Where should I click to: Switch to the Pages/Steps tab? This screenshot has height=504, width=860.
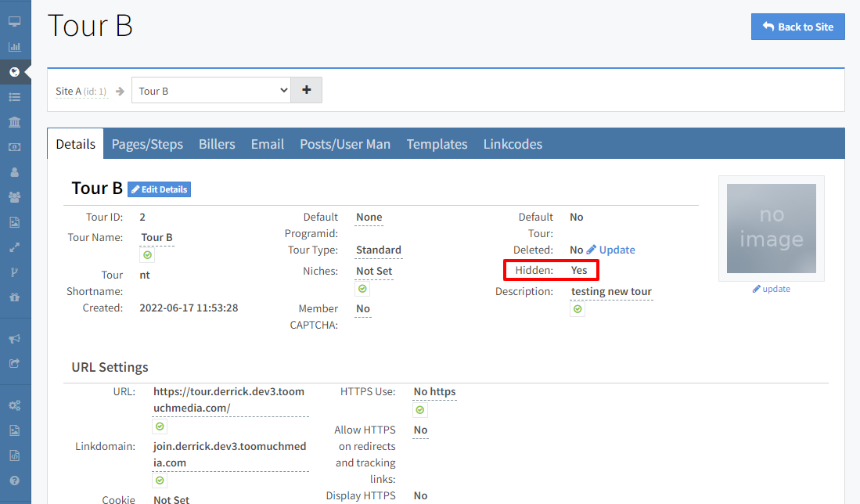147,144
